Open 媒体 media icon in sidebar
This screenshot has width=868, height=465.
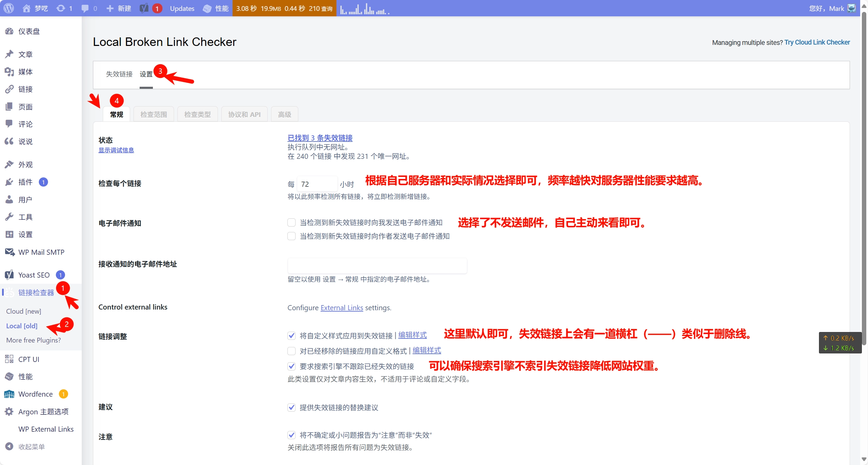coord(9,71)
